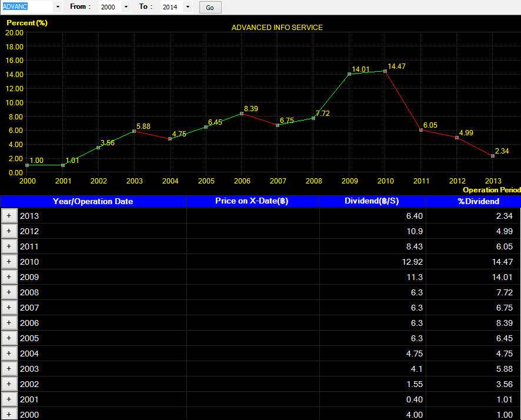Select the 6.3 dividend cell for 2008
Viewport: 521px width, 420px height.
tap(372, 292)
